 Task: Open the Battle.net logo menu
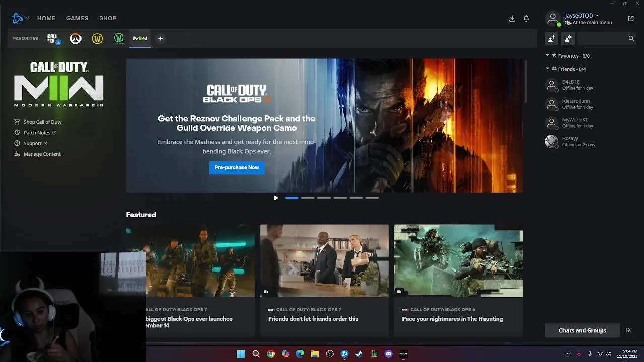tap(20, 18)
